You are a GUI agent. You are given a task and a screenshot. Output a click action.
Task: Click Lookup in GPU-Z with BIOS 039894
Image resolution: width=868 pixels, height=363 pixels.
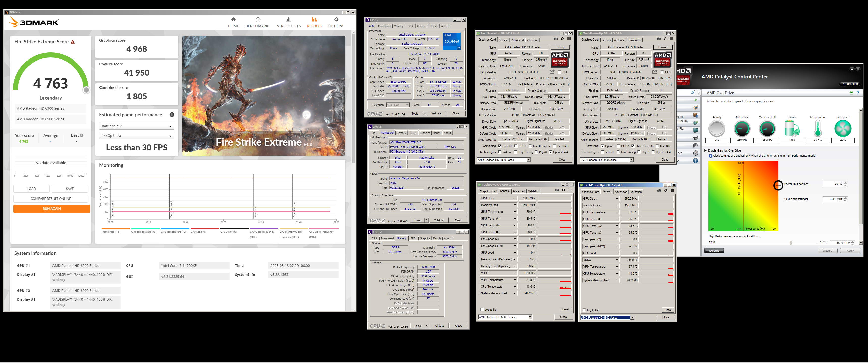pos(560,47)
